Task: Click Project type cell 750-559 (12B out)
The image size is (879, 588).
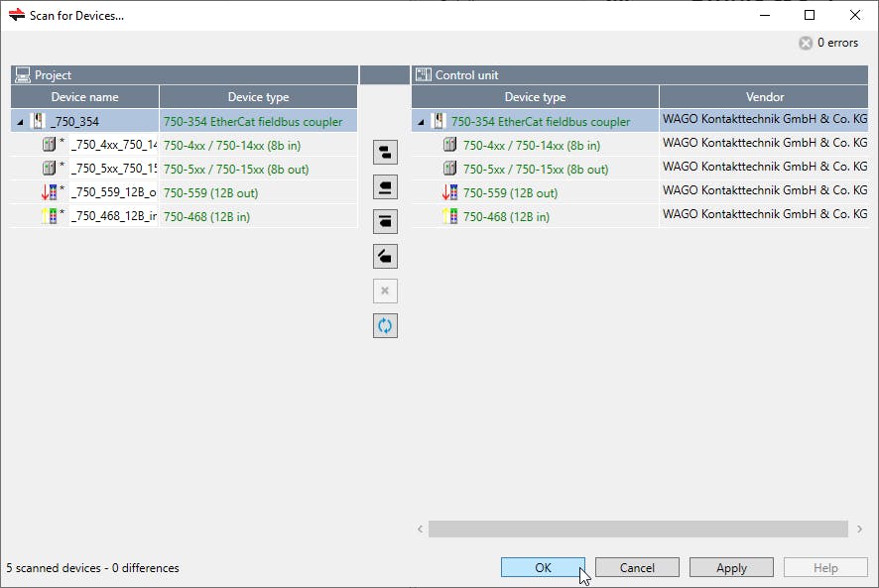Action: (258, 192)
